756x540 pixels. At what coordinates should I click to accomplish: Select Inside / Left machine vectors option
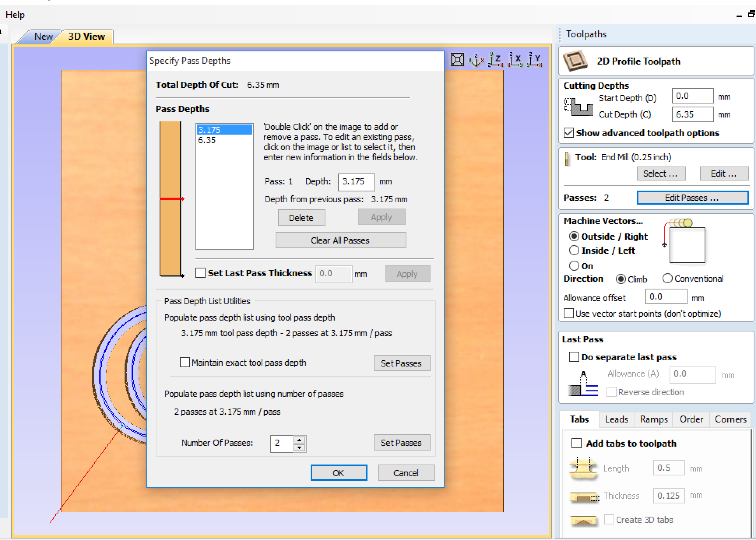pos(574,250)
